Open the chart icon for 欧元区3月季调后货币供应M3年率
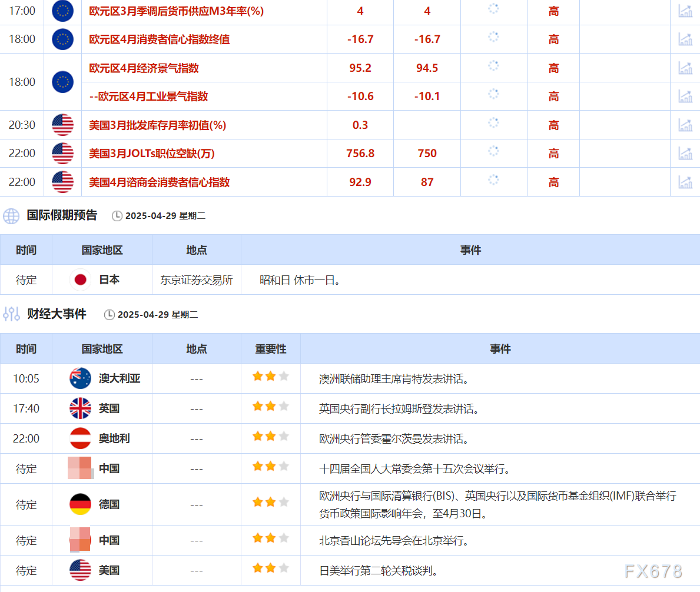The image size is (700, 592). click(x=685, y=11)
